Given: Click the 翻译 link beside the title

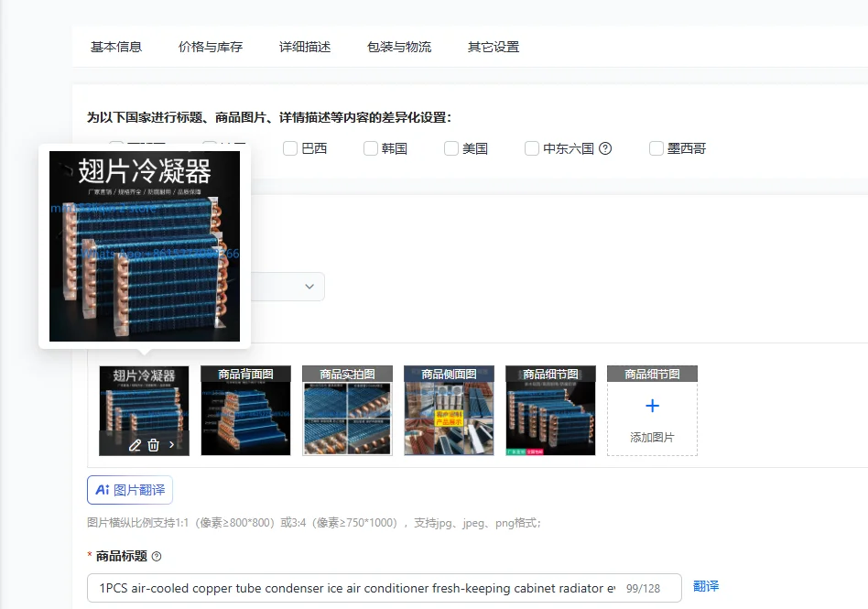Looking at the screenshot, I should coord(706,586).
